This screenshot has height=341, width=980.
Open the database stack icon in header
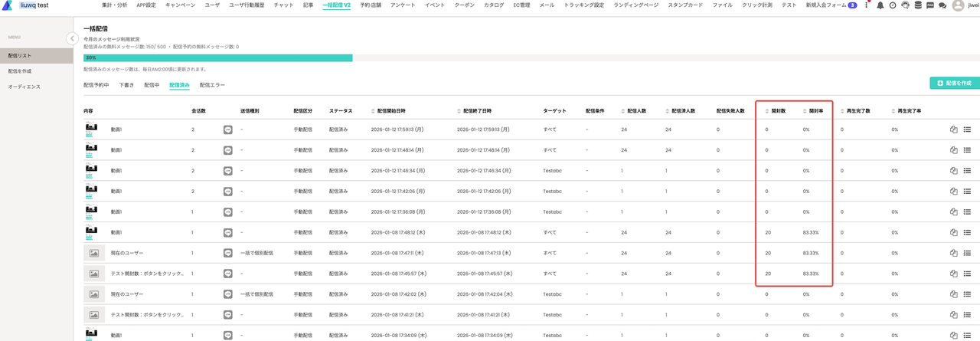coord(918,5)
